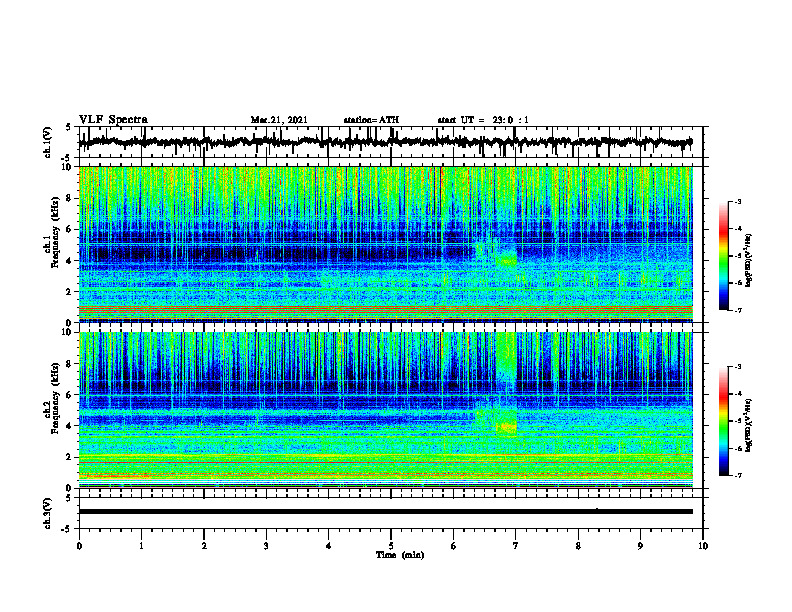This screenshot has height=612, width=792.
Task: Click the "-7" tick on ch.2 colorbar
Action: [737, 476]
